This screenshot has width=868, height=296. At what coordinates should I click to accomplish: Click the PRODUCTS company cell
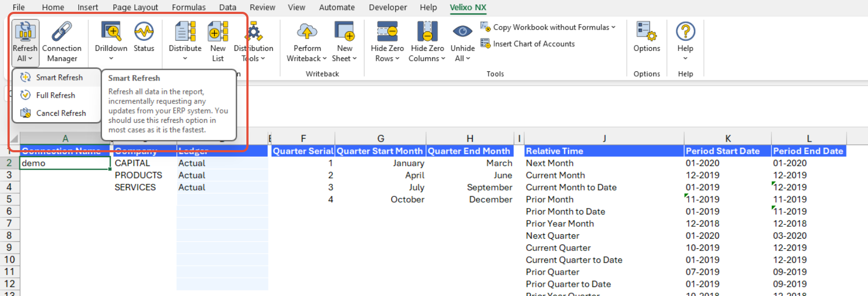tap(144, 175)
